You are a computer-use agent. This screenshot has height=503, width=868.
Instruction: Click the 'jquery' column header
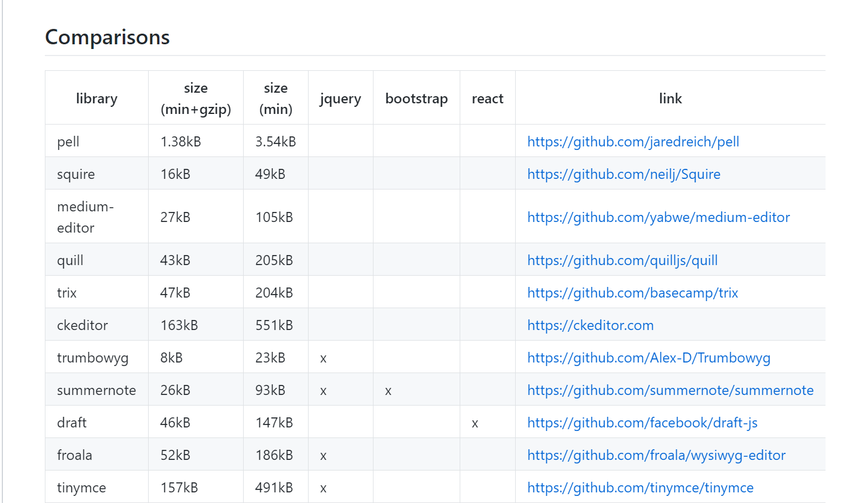[340, 99]
